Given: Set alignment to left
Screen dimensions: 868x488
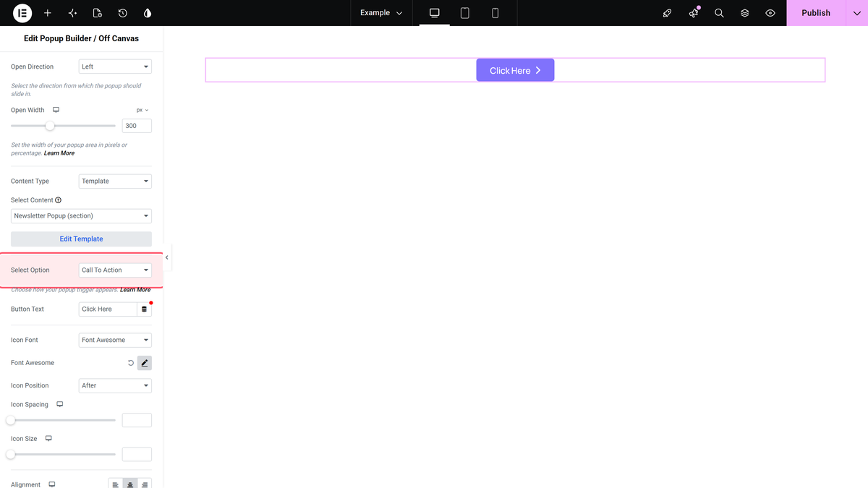Looking at the screenshot, I should click(116, 484).
